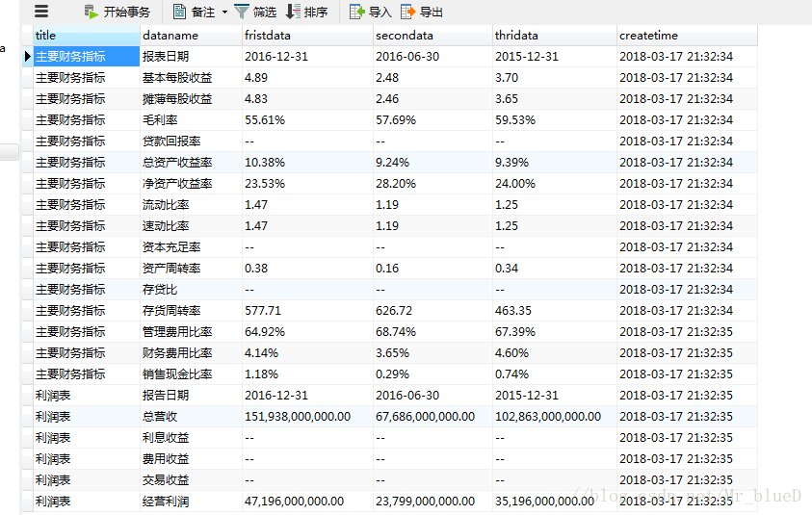Select the 存货周转率 cell
Image resolution: width=812 pixels, height=515 pixels.
point(191,311)
